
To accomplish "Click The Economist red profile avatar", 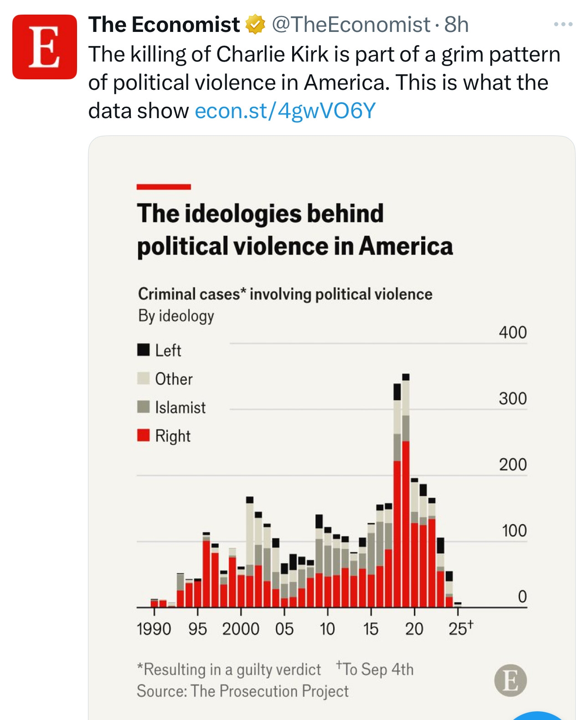I will pos(44,47).
